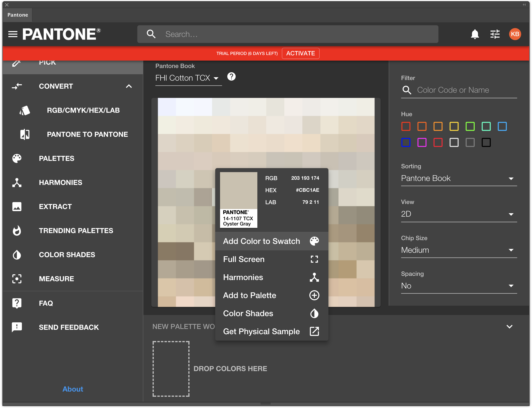This screenshot has height=410, width=532.
Task: Click the Drop Colors Here placeholder box
Action: (171, 369)
